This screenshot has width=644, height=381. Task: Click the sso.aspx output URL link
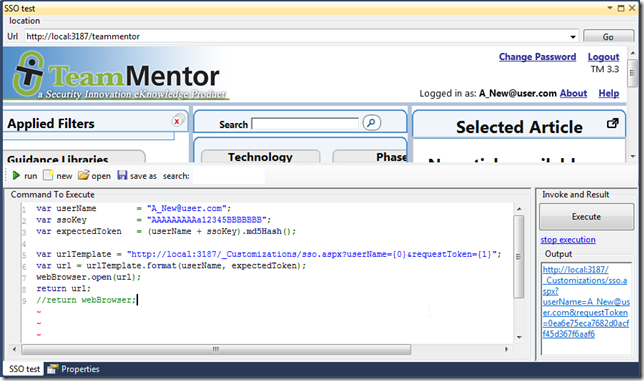[x=586, y=302]
